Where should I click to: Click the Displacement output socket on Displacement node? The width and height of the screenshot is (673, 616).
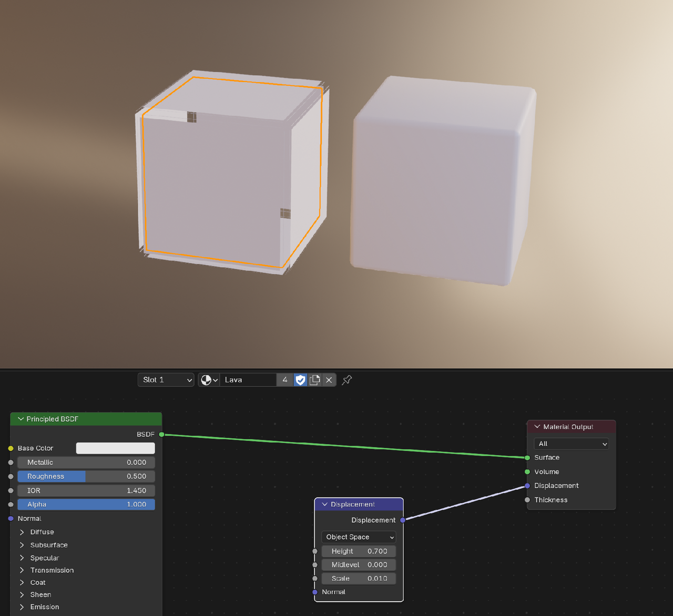(x=402, y=520)
